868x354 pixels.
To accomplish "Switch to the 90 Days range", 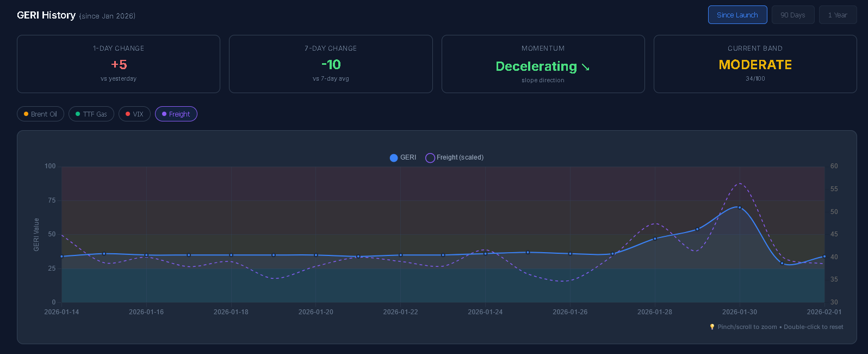I will tap(792, 15).
